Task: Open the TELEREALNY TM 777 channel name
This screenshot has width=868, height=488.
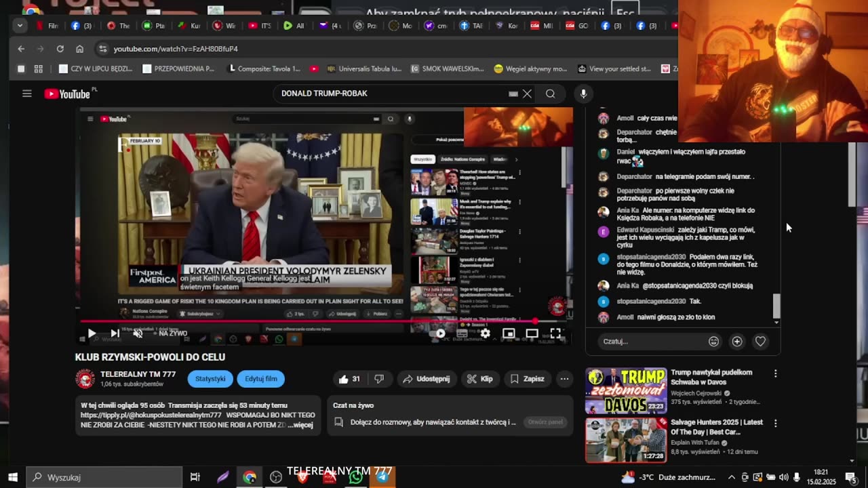Action: pos(138,374)
